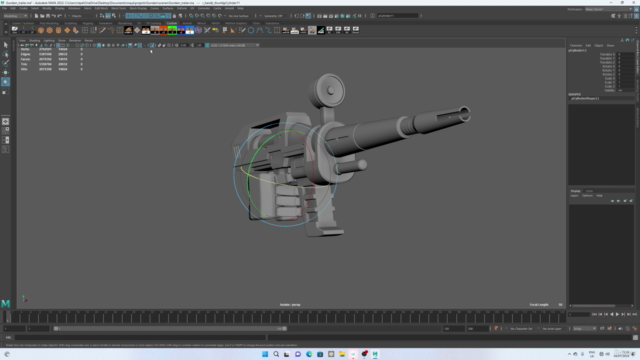Click the current frame number field
640x360 pixels.
pos(579,314)
